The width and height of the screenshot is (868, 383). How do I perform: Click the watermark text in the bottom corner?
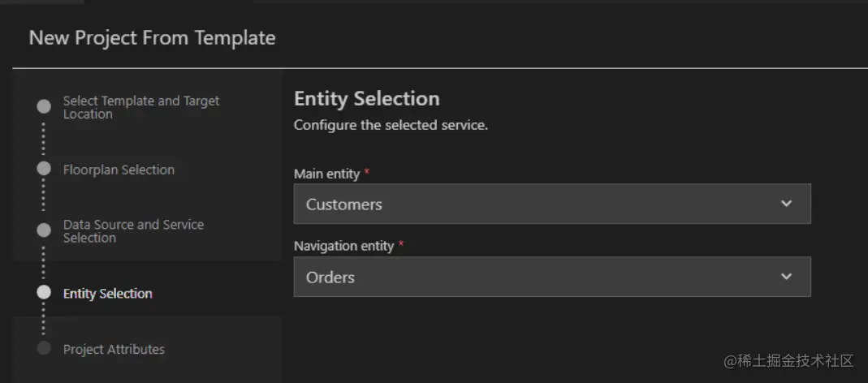[x=789, y=360]
